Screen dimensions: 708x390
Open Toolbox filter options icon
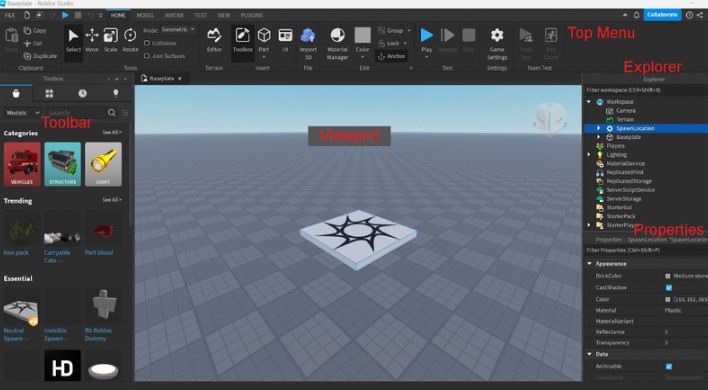pos(126,112)
